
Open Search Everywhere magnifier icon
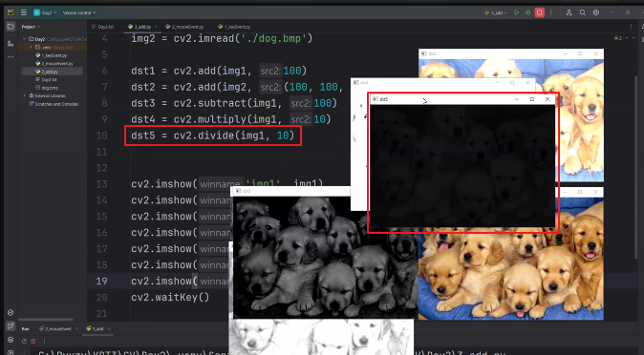[x=583, y=12]
